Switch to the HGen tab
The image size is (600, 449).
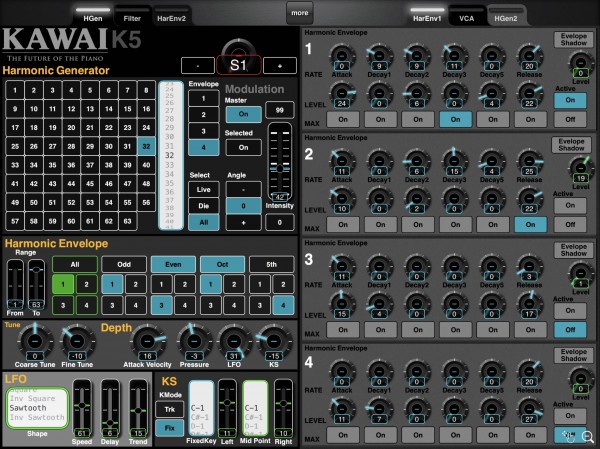93,16
